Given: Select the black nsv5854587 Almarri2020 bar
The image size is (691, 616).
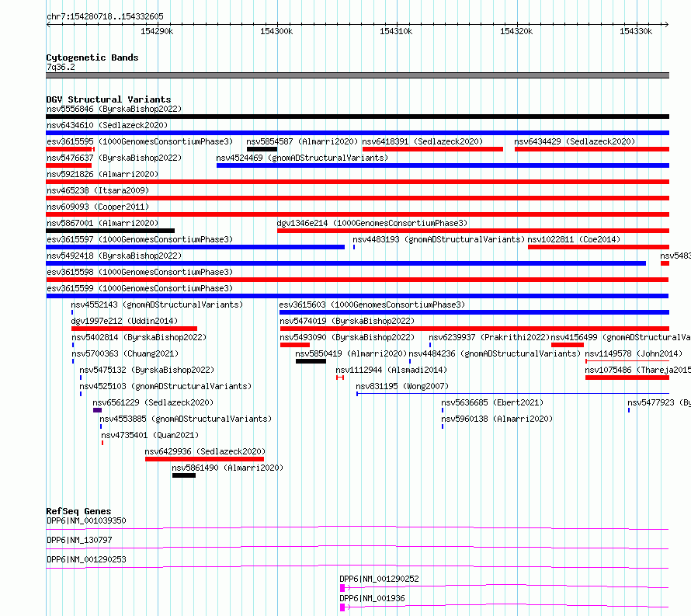Looking at the screenshot, I should 262,149.
